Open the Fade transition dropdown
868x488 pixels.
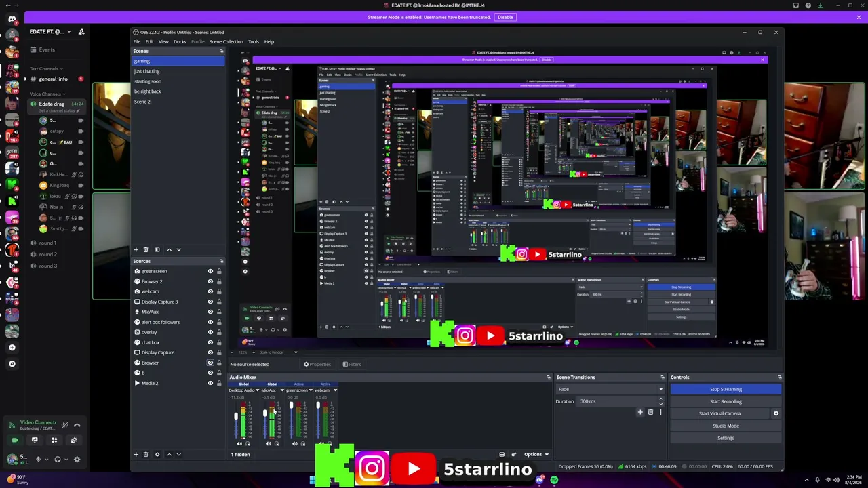click(x=610, y=389)
